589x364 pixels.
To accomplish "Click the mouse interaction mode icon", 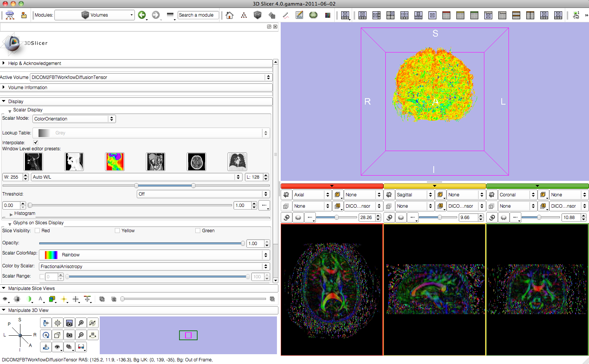I will [576, 15].
